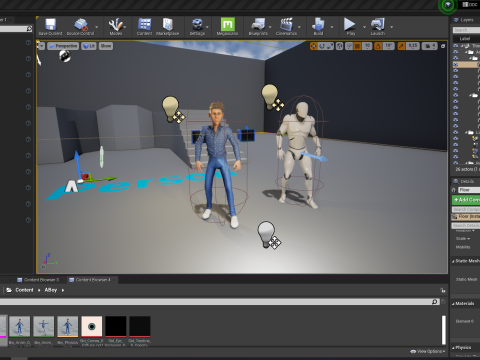Click the Content folder icon in the breadcrumb
This screenshot has height=360, width=480.
tap(9, 290)
